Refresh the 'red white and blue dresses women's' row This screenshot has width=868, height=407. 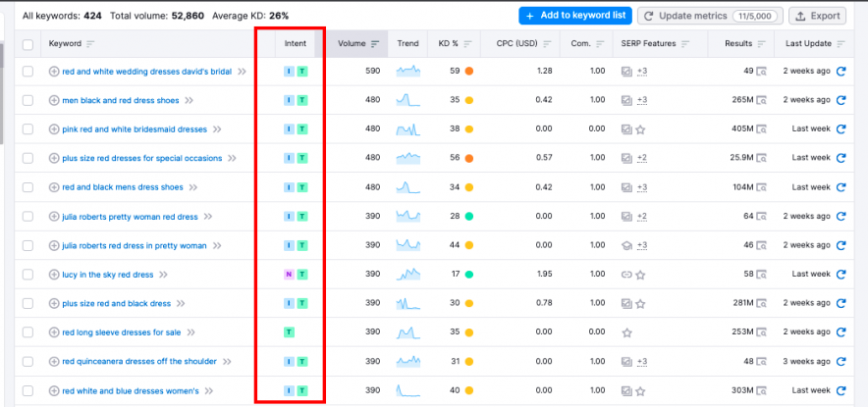pyautogui.click(x=841, y=391)
